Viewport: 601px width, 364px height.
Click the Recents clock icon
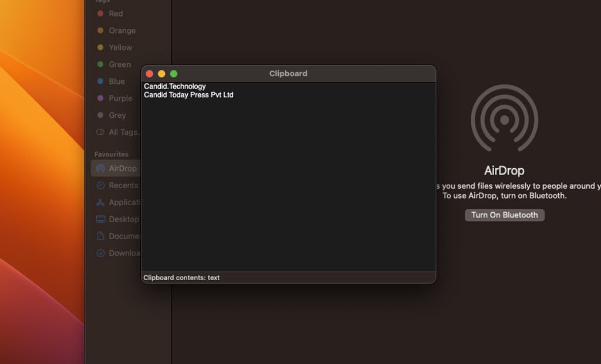pyautogui.click(x=100, y=185)
